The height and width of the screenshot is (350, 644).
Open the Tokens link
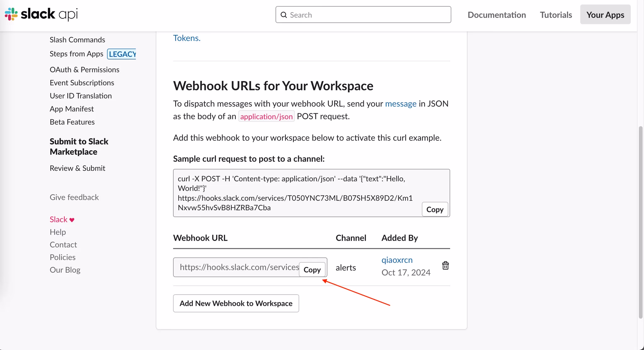coord(186,38)
